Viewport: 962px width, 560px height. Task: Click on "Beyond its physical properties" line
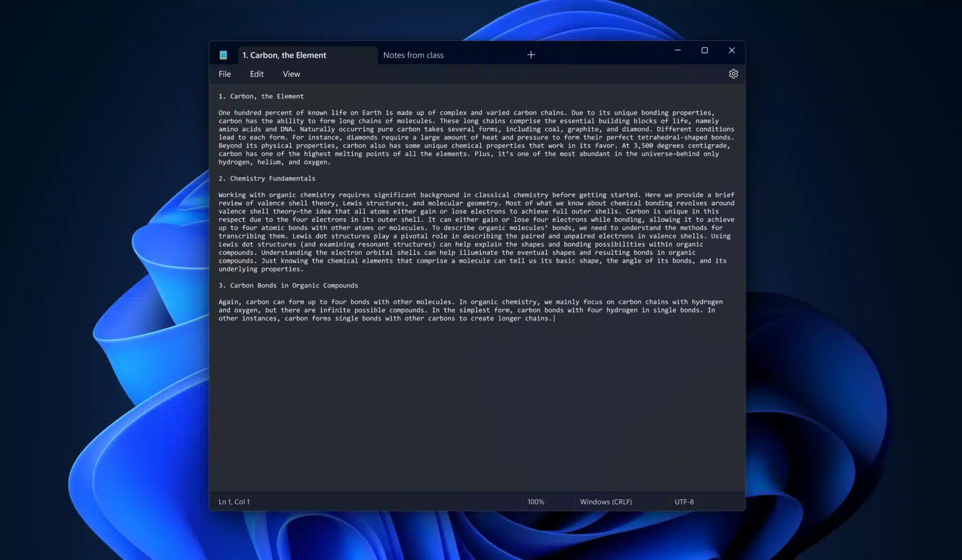pyautogui.click(x=474, y=146)
